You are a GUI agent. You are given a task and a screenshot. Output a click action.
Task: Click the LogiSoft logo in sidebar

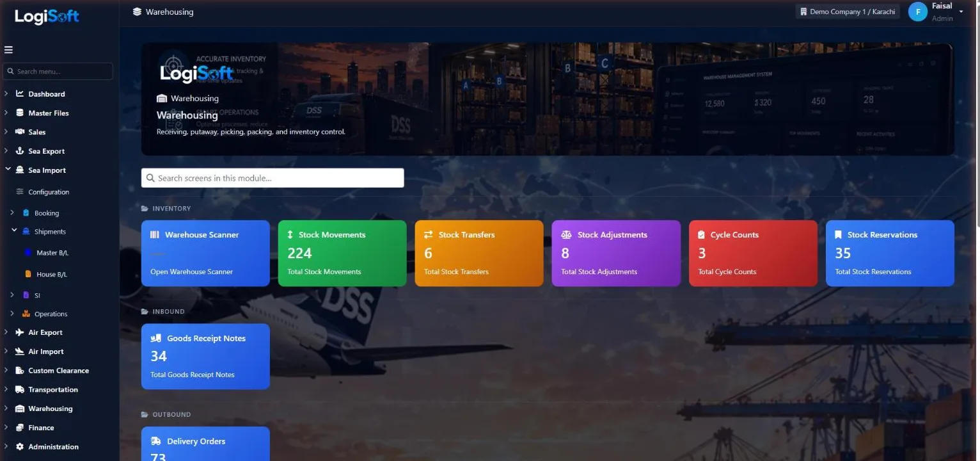[47, 17]
